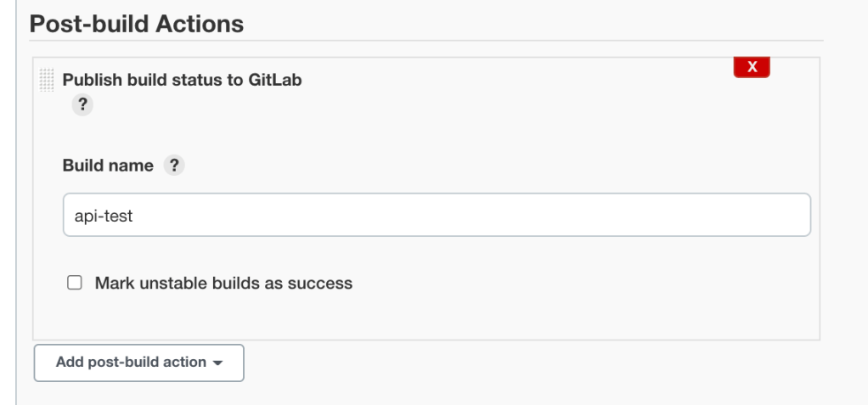Click the Post-build Actions section heading
This screenshot has height=405, width=868.
click(x=137, y=25)
